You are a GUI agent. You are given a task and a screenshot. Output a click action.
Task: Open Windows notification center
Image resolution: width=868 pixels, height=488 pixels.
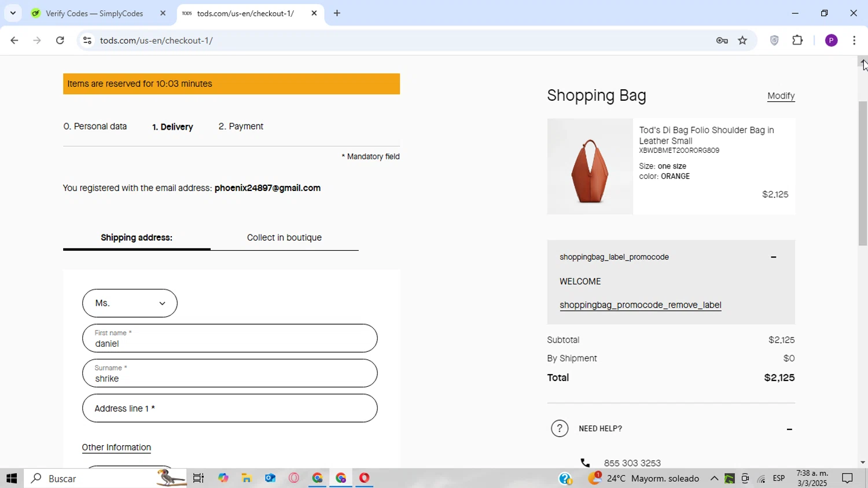coord(848,479)
